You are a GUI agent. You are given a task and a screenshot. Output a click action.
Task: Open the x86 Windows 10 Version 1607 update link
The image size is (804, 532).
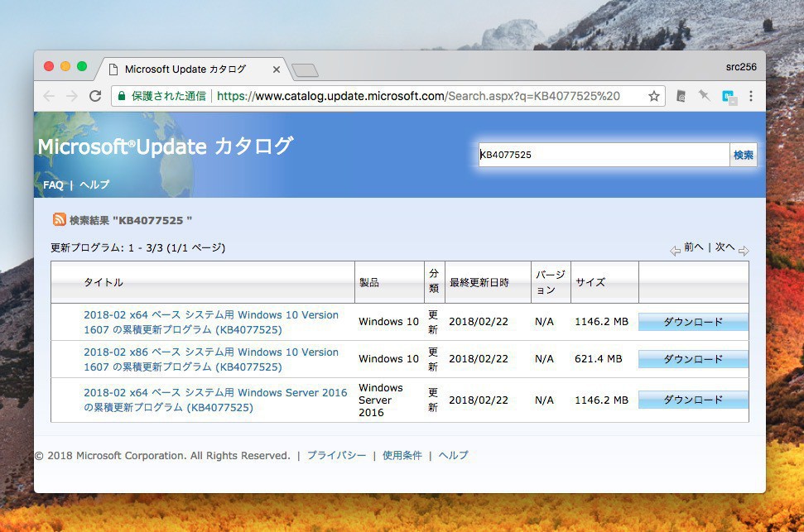[211, 359]
